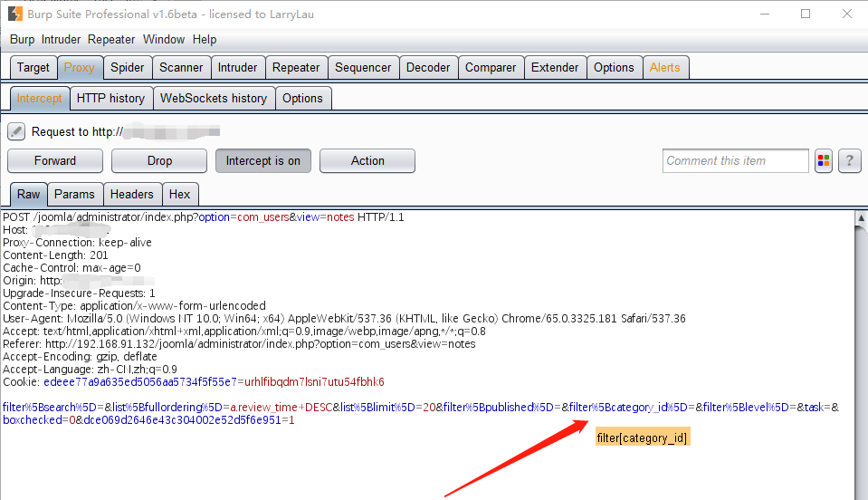868x500 pixels.
Task: Minimize the Burp Suite window
Action: pos(765,14)
